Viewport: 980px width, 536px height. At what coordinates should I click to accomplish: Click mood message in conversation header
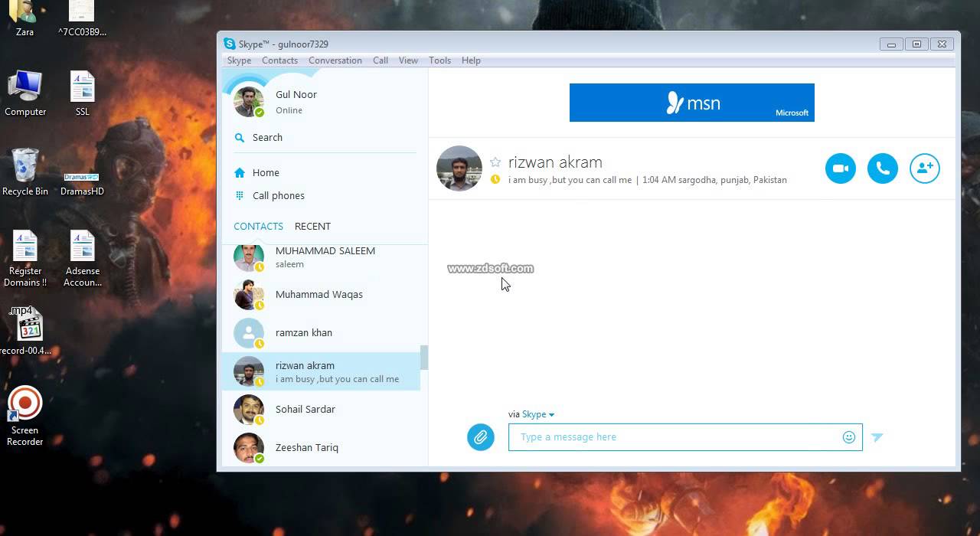pos(570,180)
